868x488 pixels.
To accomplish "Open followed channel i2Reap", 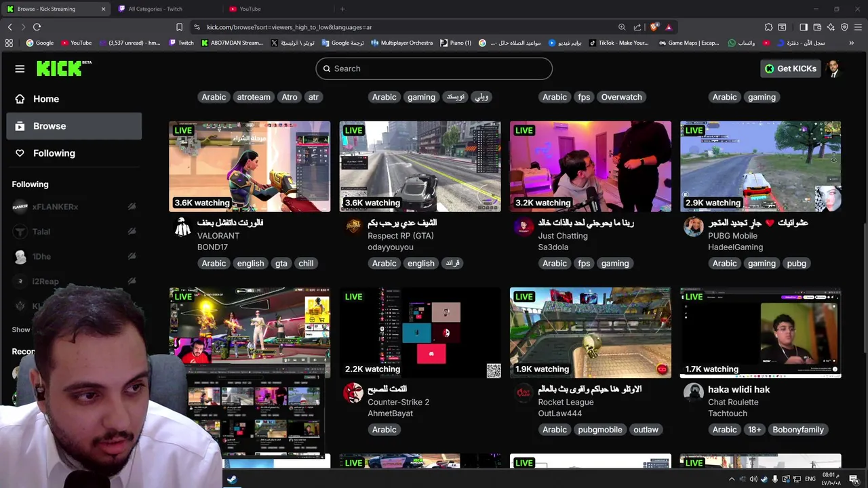I will pos(45,281).
